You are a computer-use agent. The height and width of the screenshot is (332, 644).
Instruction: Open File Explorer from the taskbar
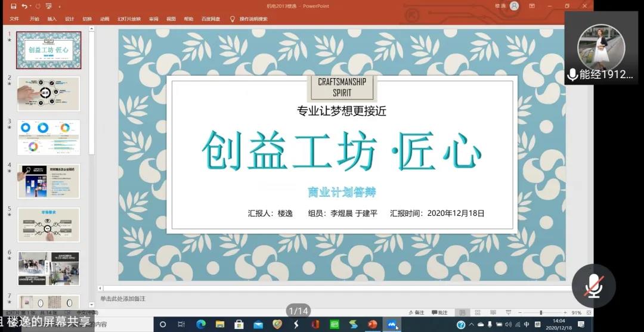tap(219, 324)
